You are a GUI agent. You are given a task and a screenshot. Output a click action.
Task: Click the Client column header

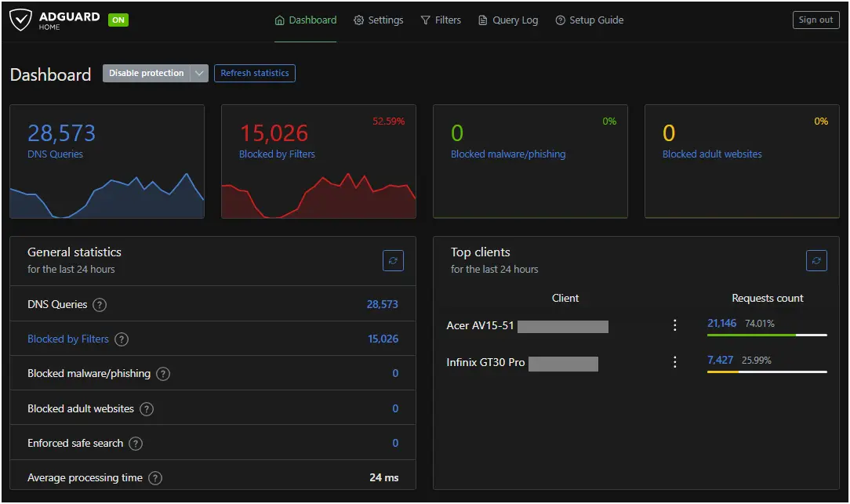point(565,299)
